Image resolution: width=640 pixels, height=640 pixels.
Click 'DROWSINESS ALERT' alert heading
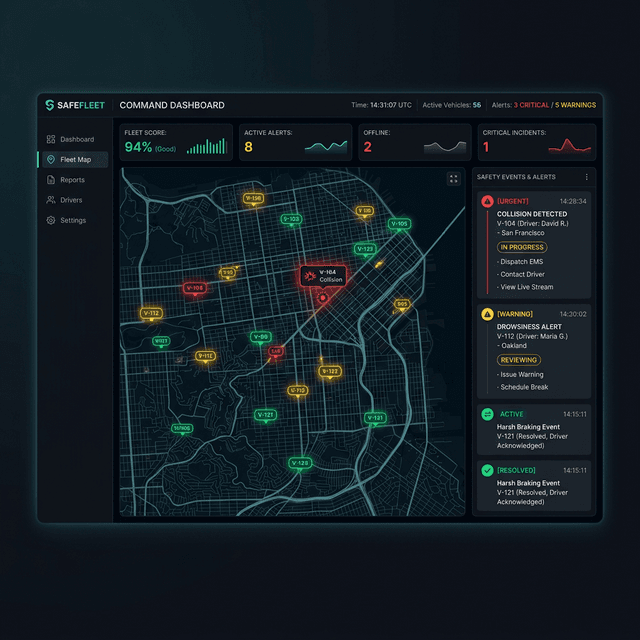point(529,327)
